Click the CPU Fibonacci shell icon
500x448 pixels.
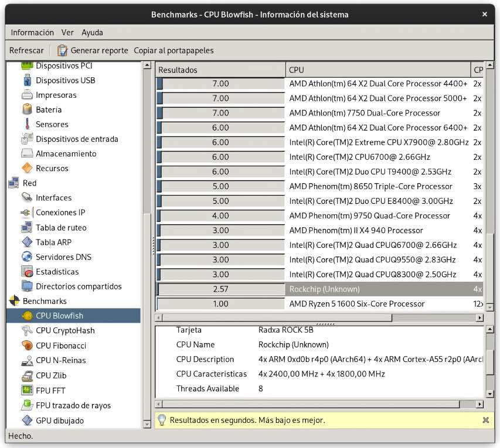pos(27,346)
